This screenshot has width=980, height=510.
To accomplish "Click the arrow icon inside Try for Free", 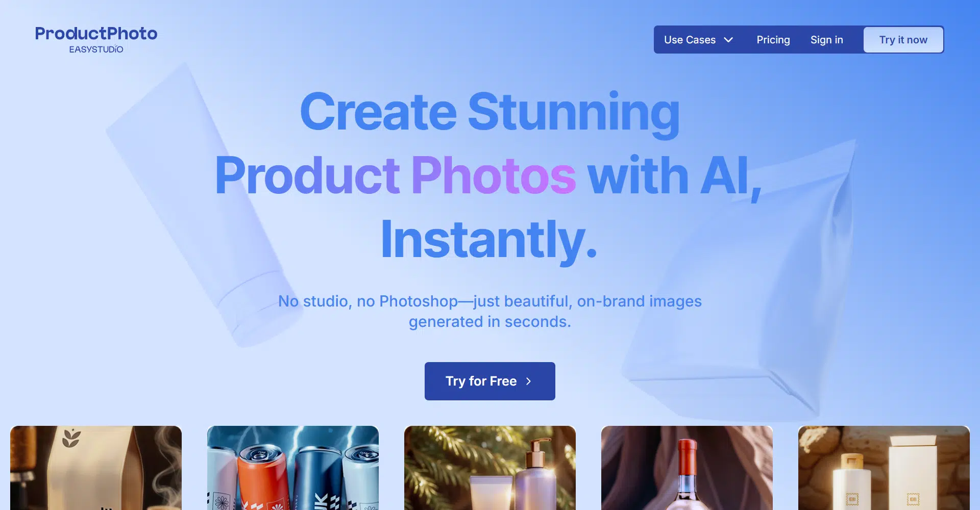I will click(x=528, y=381).
